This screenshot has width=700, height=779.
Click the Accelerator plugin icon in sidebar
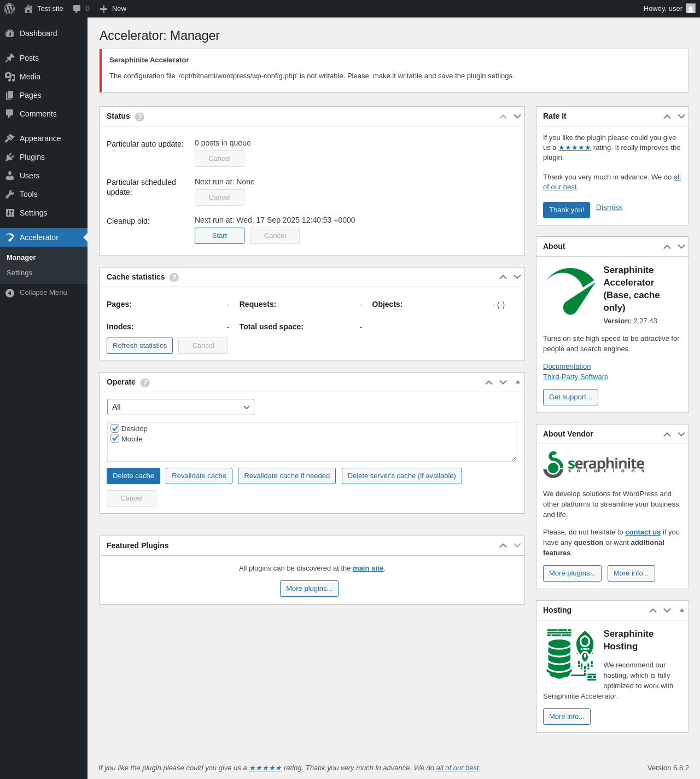[x=10, y=237]
